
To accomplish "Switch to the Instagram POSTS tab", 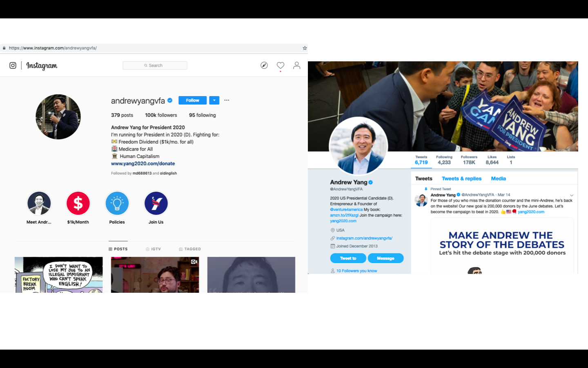I will [x=118, y=249].
